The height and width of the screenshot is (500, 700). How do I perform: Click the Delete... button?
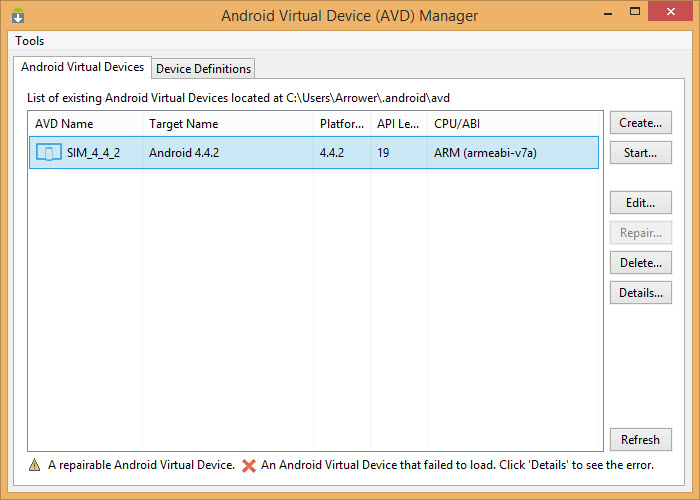tap(641, 262)
